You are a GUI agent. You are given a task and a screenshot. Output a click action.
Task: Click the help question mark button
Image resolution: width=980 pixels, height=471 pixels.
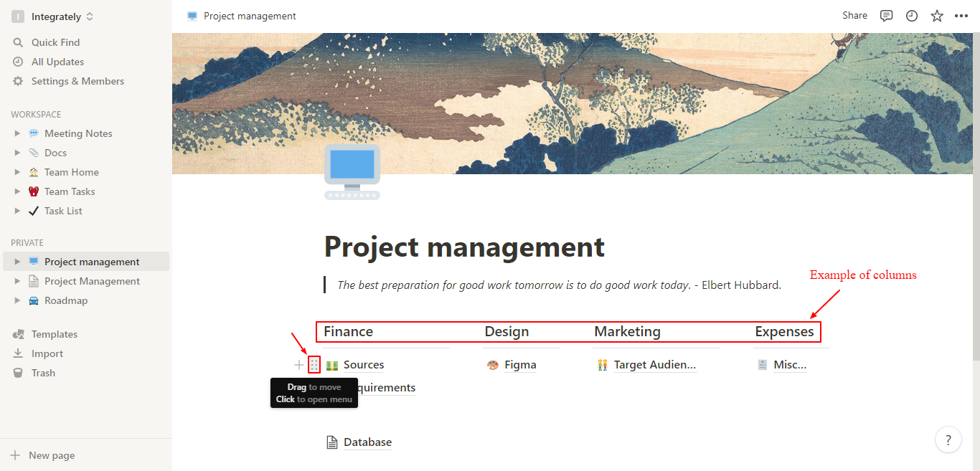(x=948, y=439)
